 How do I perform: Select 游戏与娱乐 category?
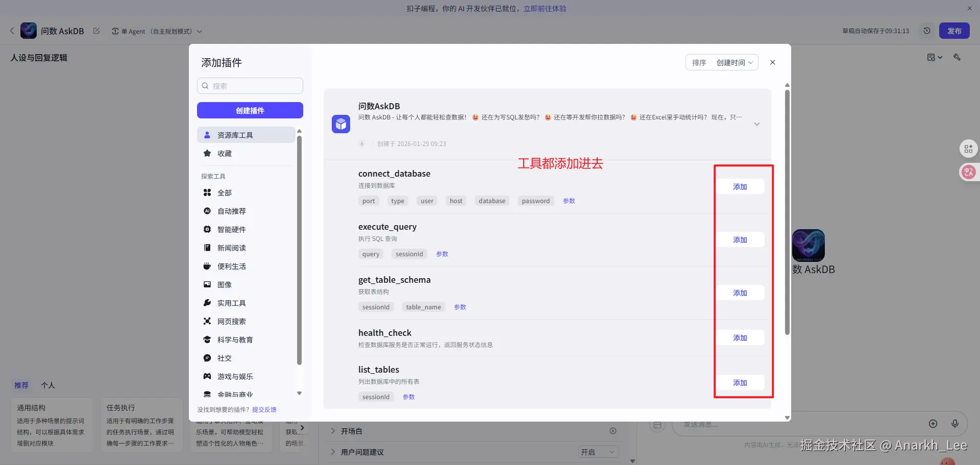pos(246,377)
